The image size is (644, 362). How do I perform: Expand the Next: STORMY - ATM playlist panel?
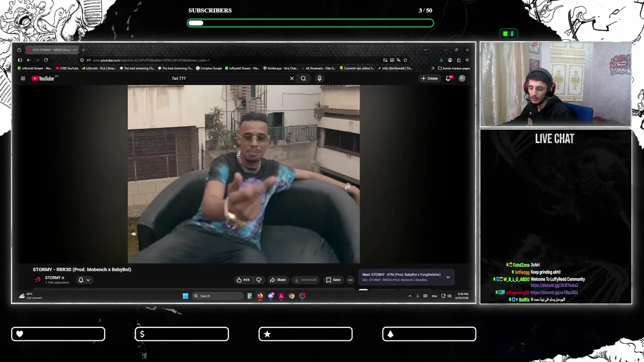[x=448, y=277]
